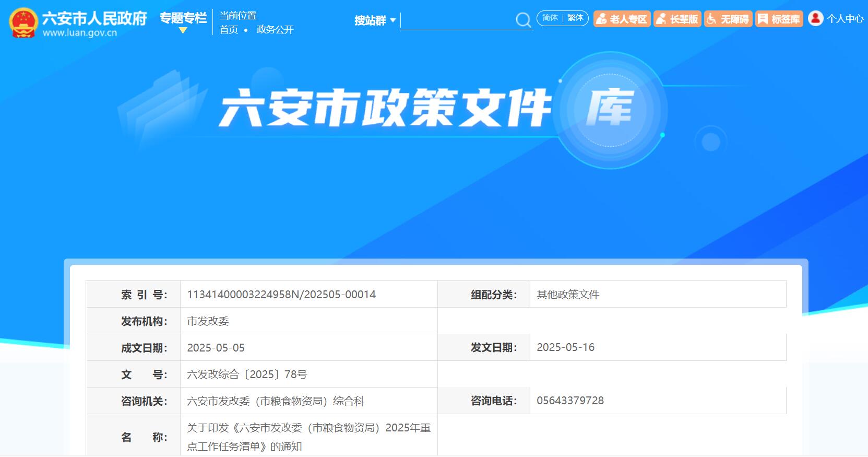Screen dimensions: 868x457
Task: Click the 其他政策文件 category value
Action: click(x=568, y=295)
